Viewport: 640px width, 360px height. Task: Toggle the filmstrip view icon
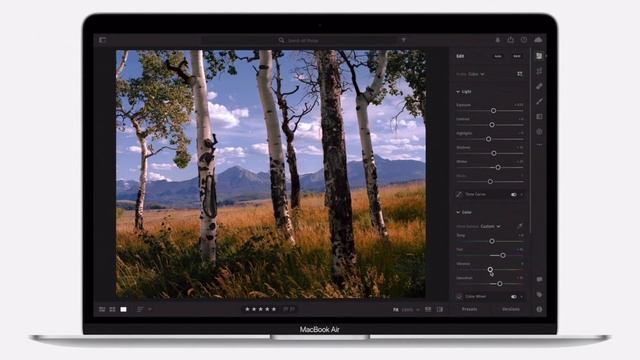(x=428, y=309)
